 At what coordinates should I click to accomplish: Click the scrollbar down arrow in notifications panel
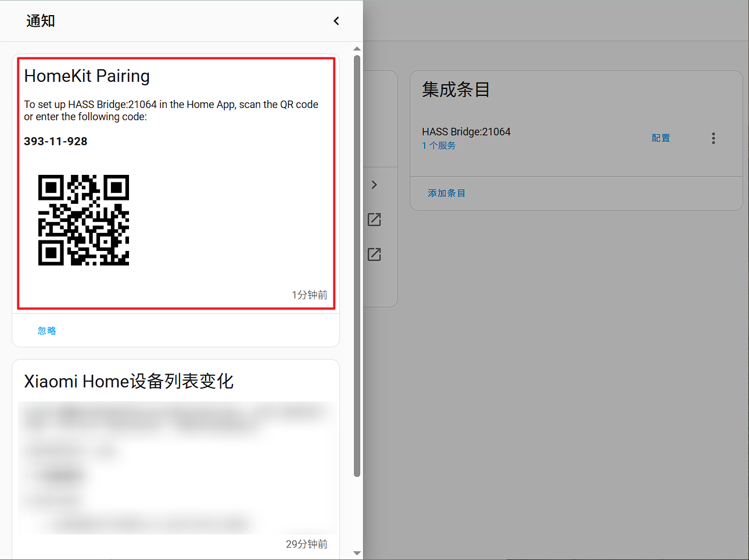(357, 553)
